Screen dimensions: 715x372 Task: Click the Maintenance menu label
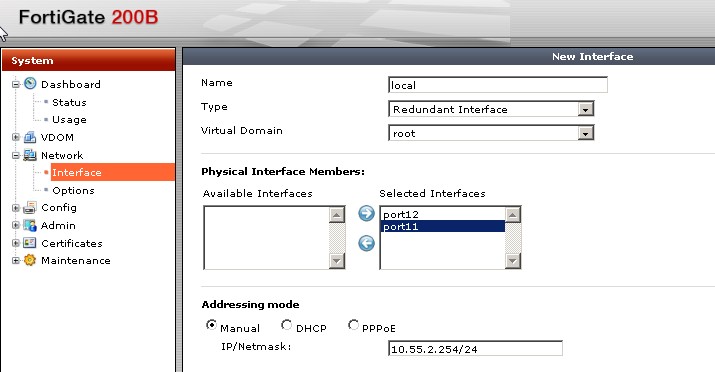pos(76,261)
